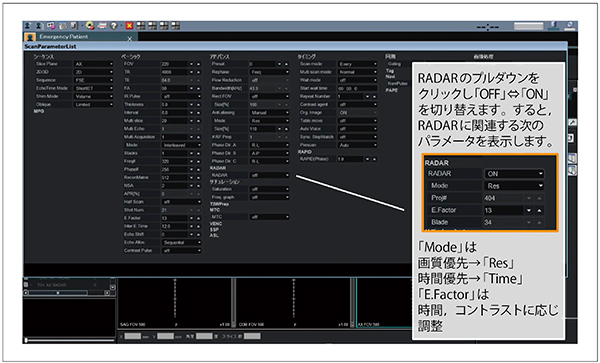The width and height of the screenshot is (600, 363).
Task: Open the Freq. graph dropdown
Action: tap(269, 197)
